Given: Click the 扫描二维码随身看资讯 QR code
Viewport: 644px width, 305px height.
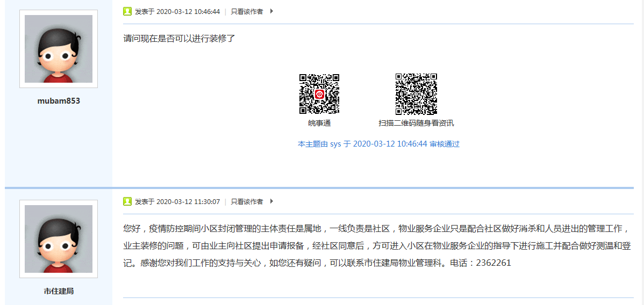Looking at the screenshot, I should 416,94.
